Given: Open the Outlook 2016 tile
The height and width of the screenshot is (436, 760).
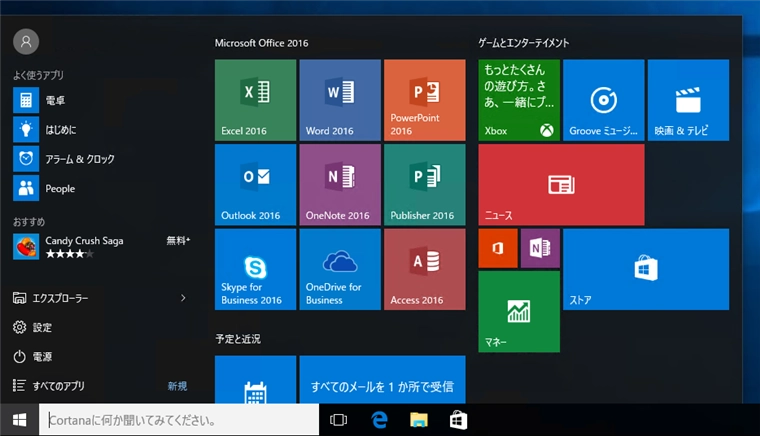Looking at the screenshot, I should click(255, 185).
